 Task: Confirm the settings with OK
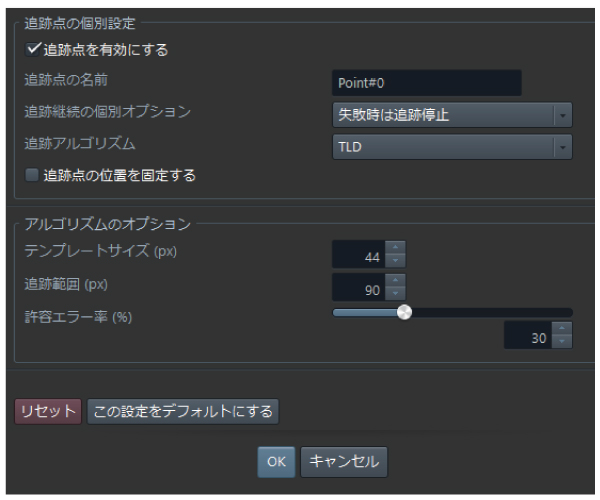(x=276, y=461)
